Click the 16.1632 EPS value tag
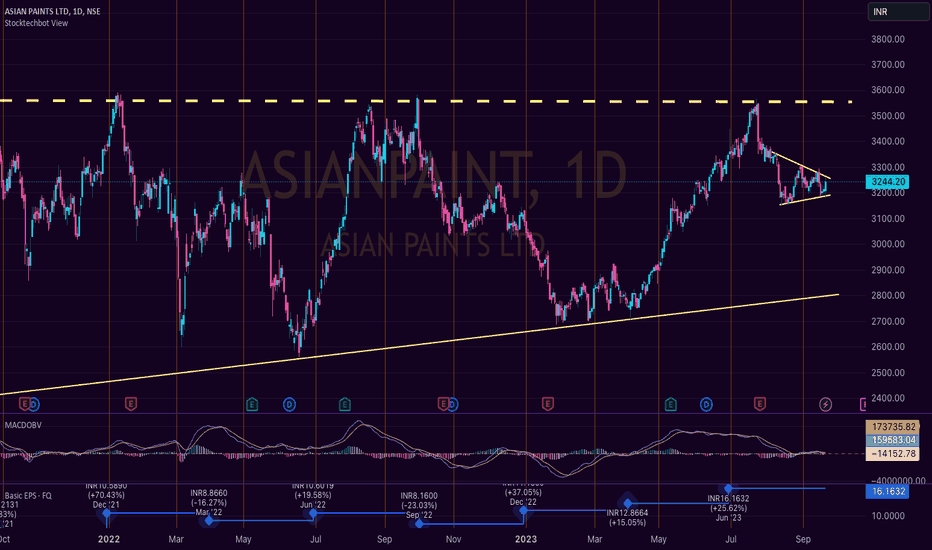This screenshot has height=550, width=932. (888, 491)
